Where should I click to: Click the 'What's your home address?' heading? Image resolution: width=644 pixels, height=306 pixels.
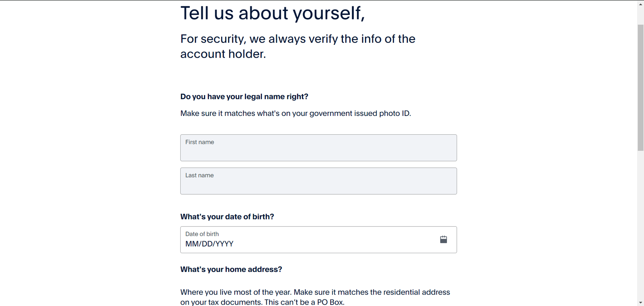[x=231, y=270]
